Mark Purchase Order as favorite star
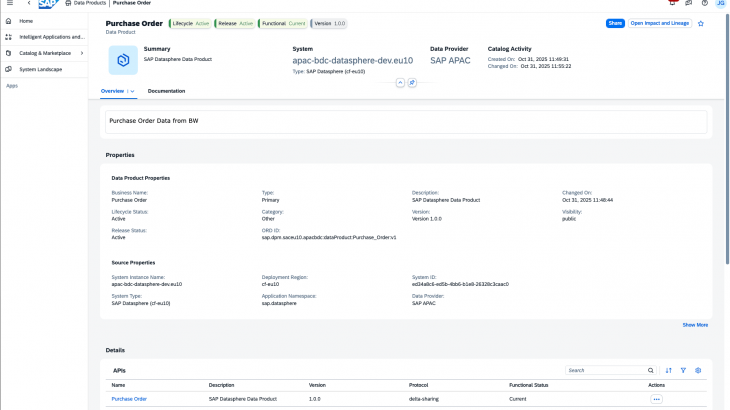 pos(701,23)
